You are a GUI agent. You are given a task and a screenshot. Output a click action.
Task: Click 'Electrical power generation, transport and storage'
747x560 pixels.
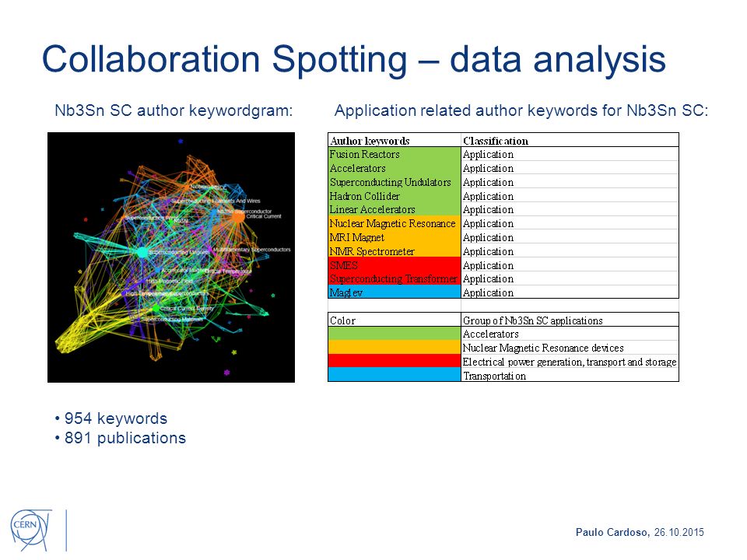pyautogui.click(x=570, y=362)
